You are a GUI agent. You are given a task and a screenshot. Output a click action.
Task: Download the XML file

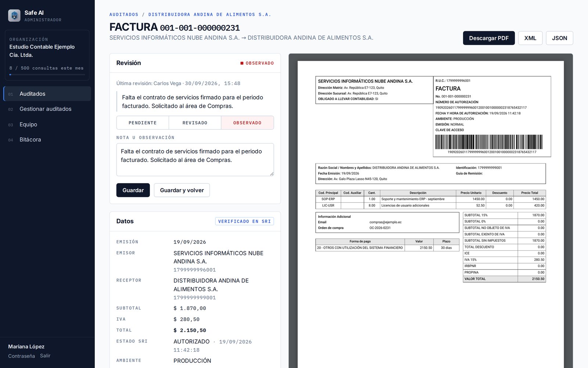click(530, 38)
